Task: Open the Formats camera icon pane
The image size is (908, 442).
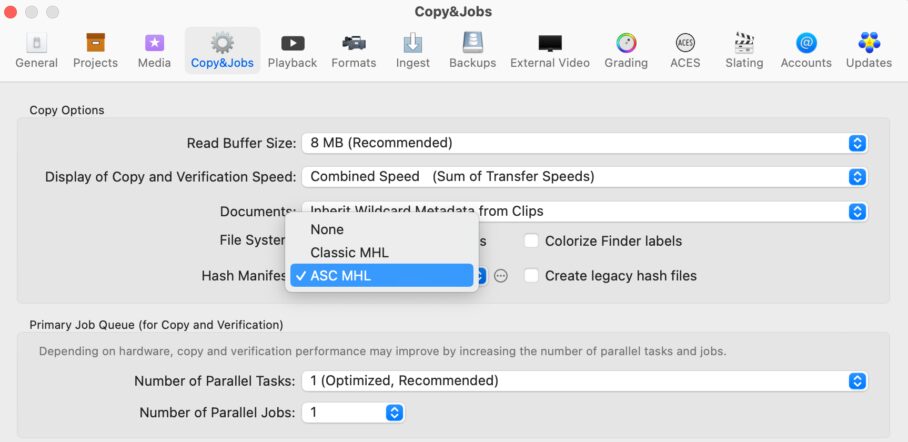Action: tap(353, 51)
